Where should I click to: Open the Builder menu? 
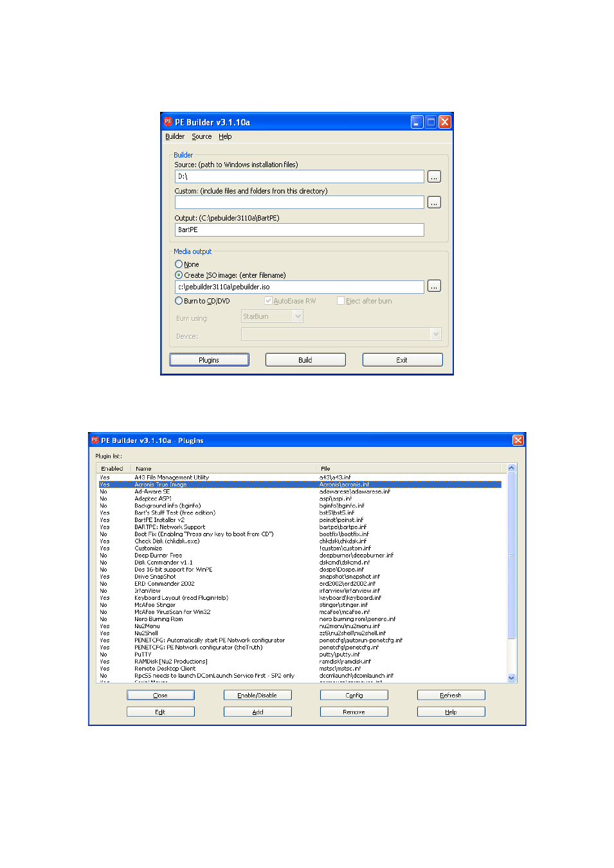tap(175, 136)
